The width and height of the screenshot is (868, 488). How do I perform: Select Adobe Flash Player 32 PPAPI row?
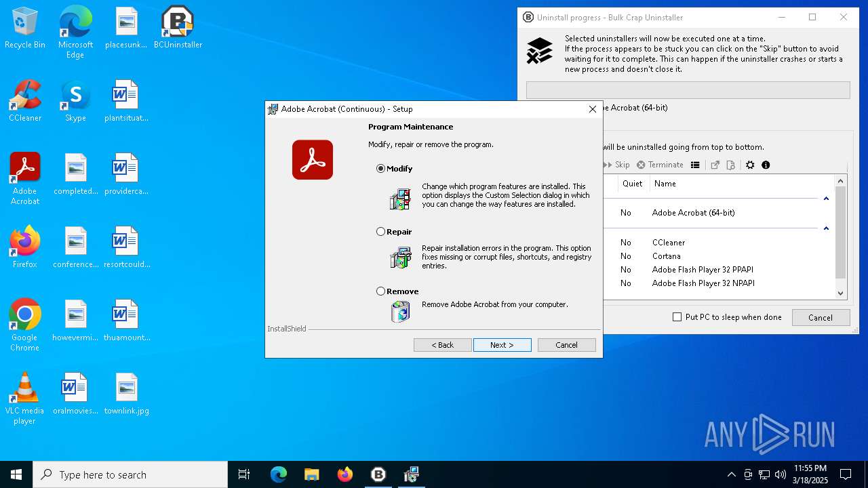click(717, 270)
